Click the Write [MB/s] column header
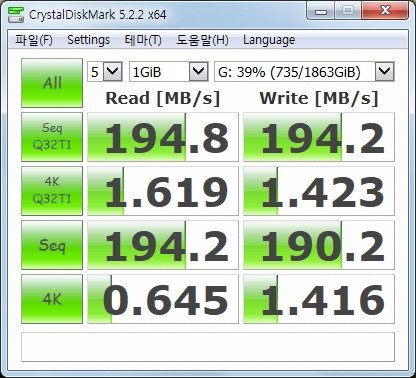 pos(319,98)
